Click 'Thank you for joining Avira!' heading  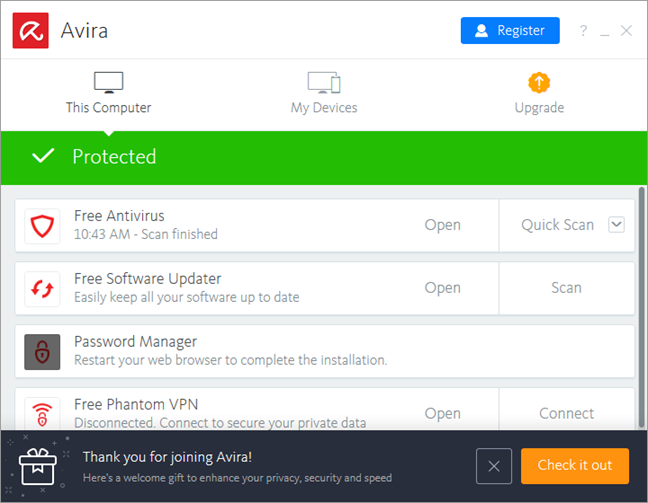[x=167, y=457]
